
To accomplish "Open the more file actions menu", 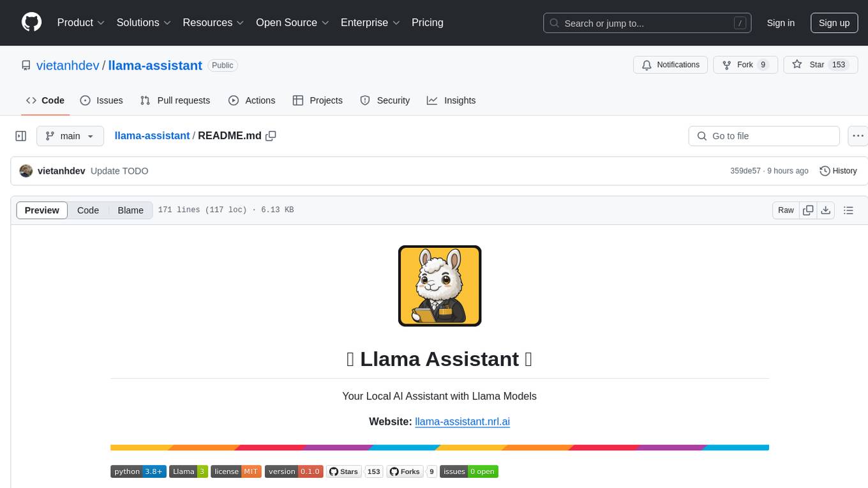I will point(858,136).
